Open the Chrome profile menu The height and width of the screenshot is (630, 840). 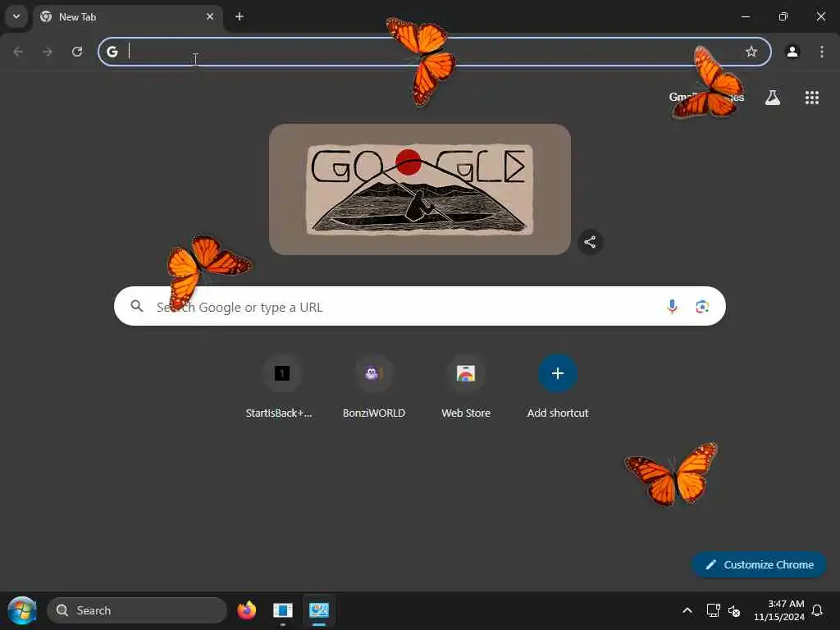(x=792, y=52)
